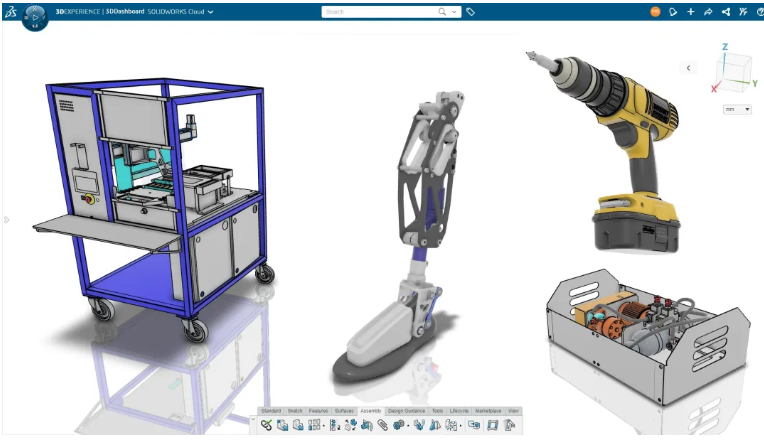Click the section view frame icon
Screen dimensions: 764x446
pyautogui.click(x=493, y=425)
